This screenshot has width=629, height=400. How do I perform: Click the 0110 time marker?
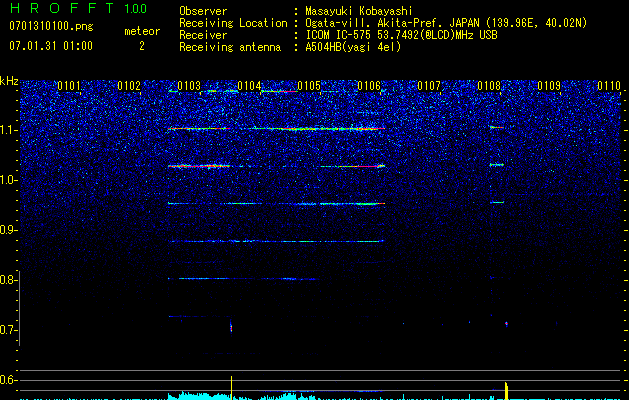[x=609, y=86]
